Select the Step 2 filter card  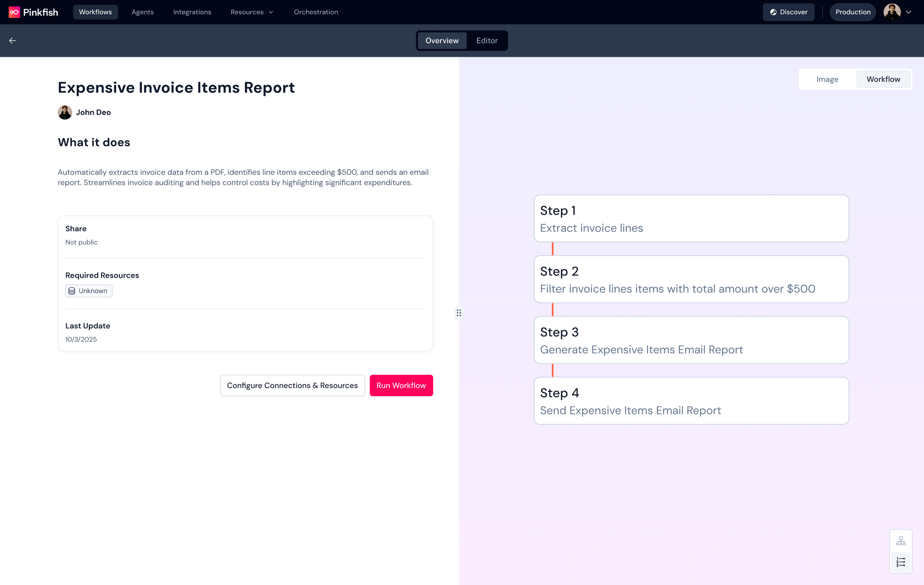(691, 280)
